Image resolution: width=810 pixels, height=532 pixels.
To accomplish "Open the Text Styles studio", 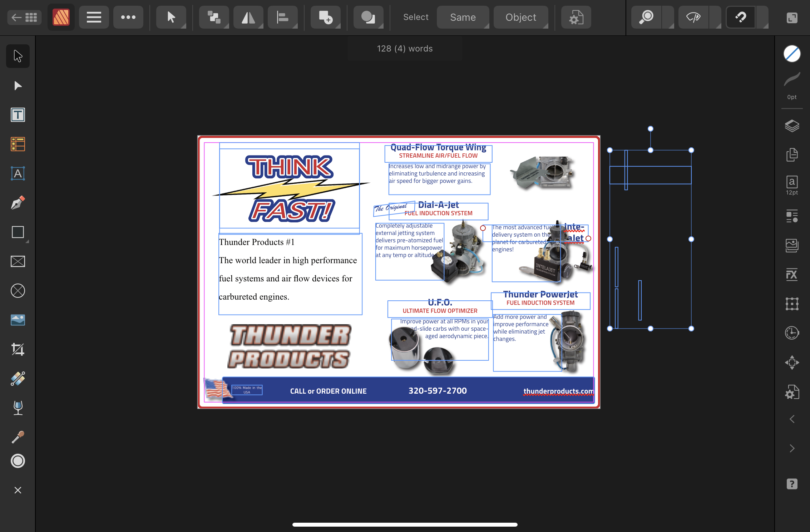I will pos(792,216).
